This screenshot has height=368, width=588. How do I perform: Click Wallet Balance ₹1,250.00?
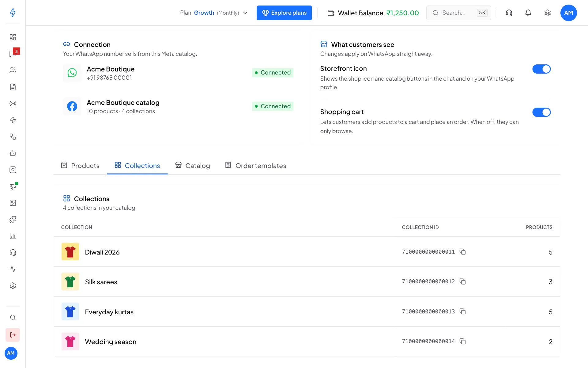click(373, 13)
